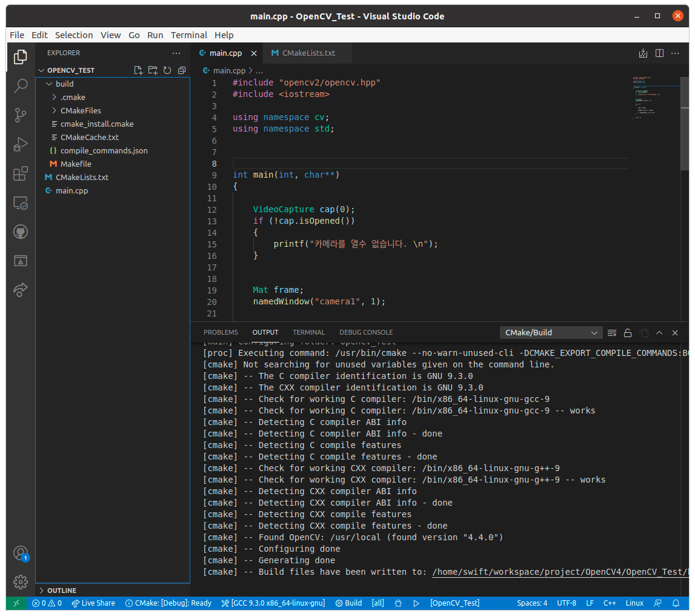Switch to the TERMINAL panel tab

[308, 332]
